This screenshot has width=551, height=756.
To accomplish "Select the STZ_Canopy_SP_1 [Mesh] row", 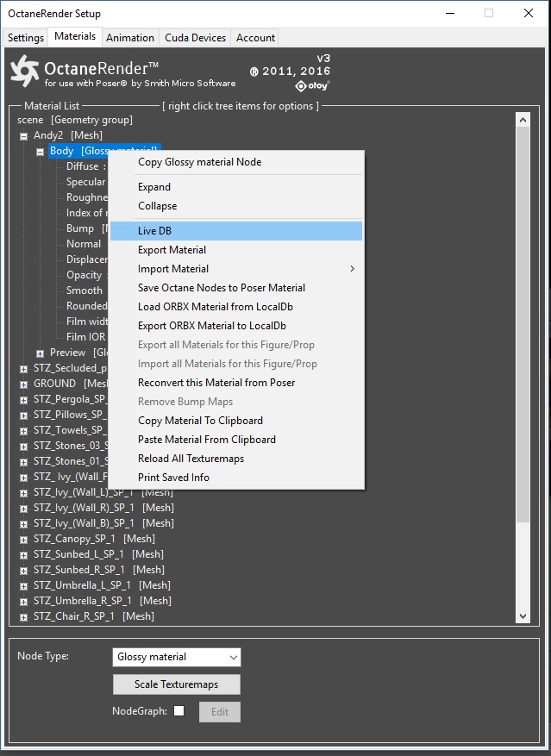I will click(x=94, y=539).
